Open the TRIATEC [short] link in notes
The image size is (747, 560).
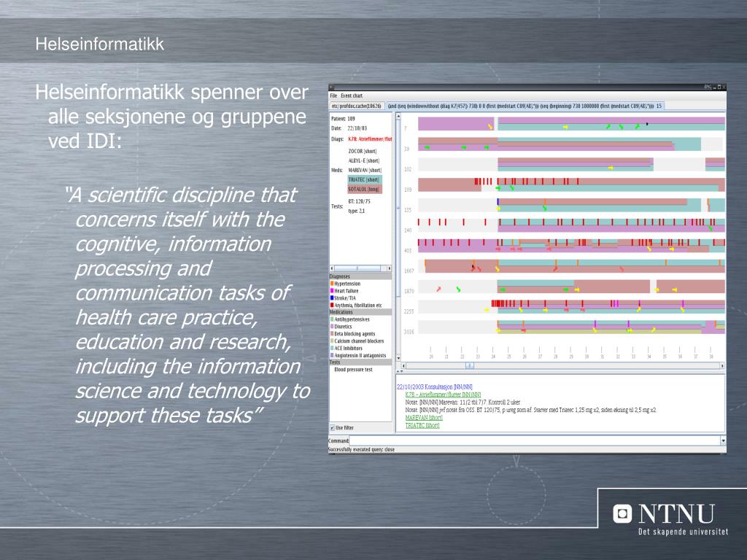coord(422,425)
